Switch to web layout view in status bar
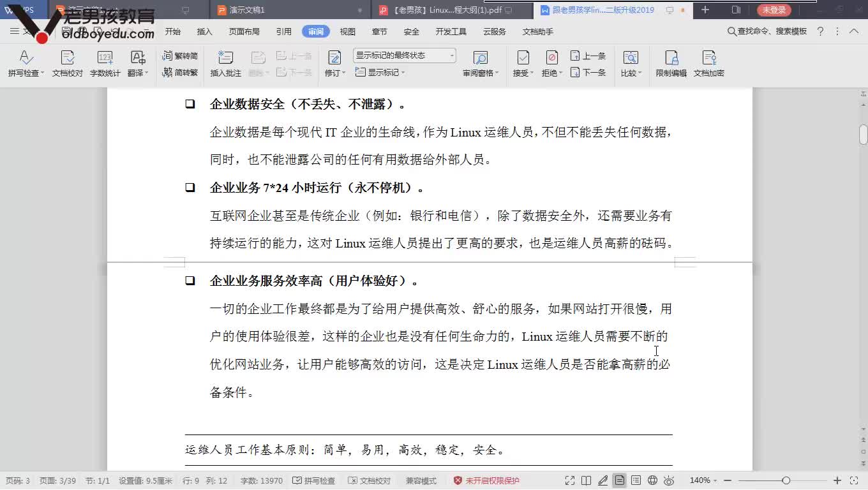This screenshot has height=490, width=868. point(652,480)
